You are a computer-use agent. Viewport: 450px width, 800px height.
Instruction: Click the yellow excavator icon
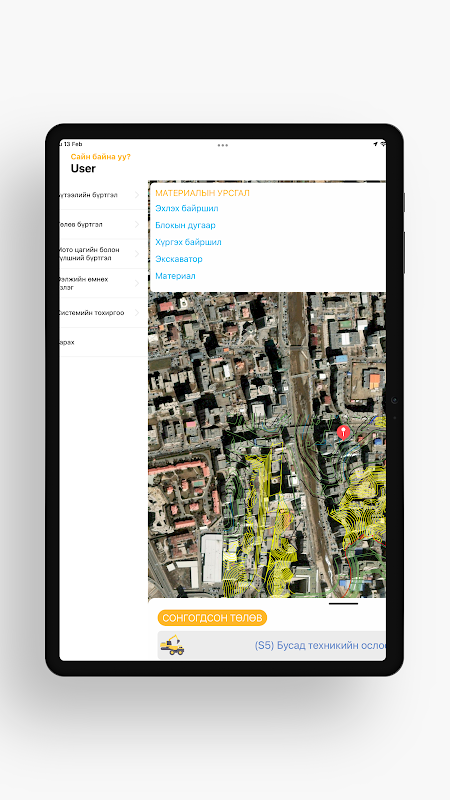click(172, 645)
